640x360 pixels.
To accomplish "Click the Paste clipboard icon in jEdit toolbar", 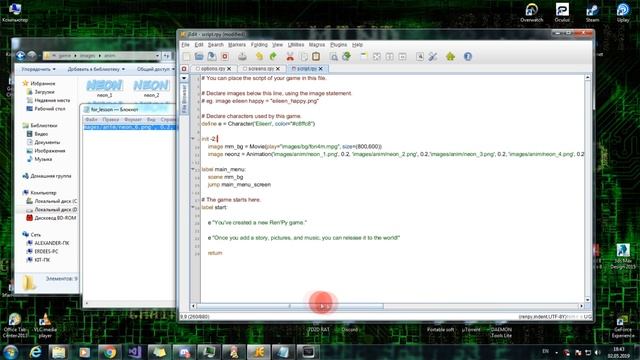I will (x=316, y=57).
